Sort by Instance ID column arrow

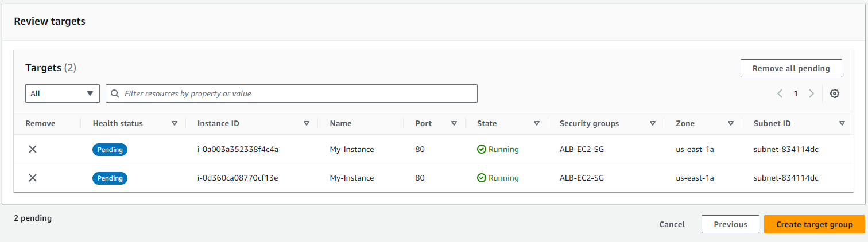[307, 123]
